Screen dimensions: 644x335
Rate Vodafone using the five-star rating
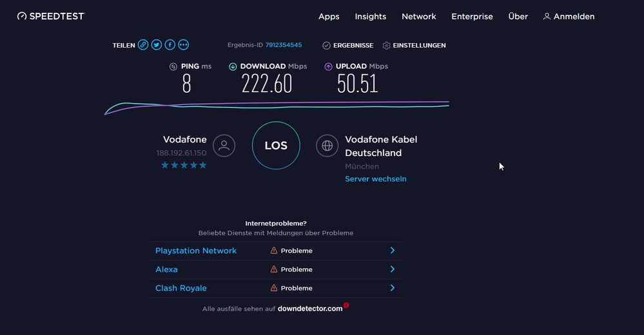(184, 166)
